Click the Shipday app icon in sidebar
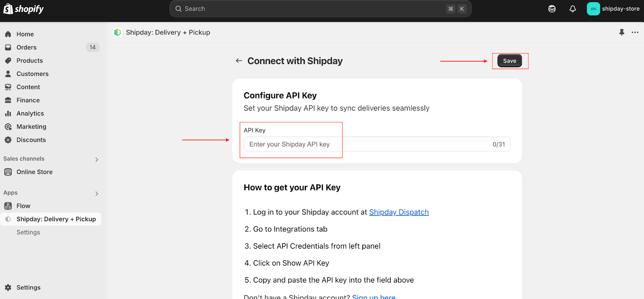The width and height of the screenshot is (644, 299). (8, 219)
